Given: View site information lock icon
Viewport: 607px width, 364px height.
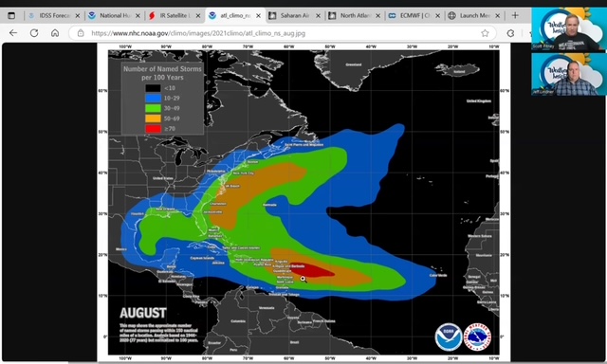Looking at the screenshot, I should 81,33.
